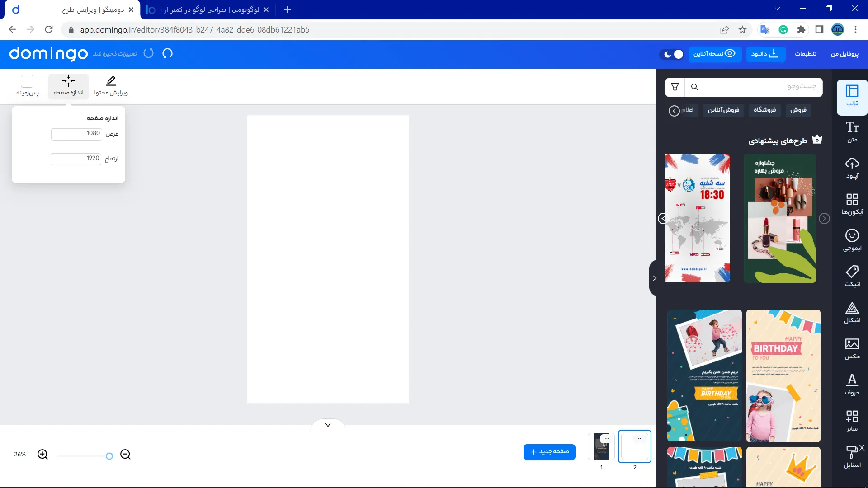This screenshot has width=868, height=488.
Task: Open the عکس photos panel
Action: pos(852,348)
